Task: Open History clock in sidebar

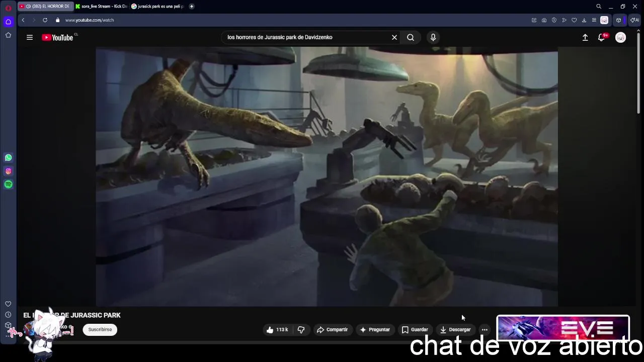Action: pos(8,315)
